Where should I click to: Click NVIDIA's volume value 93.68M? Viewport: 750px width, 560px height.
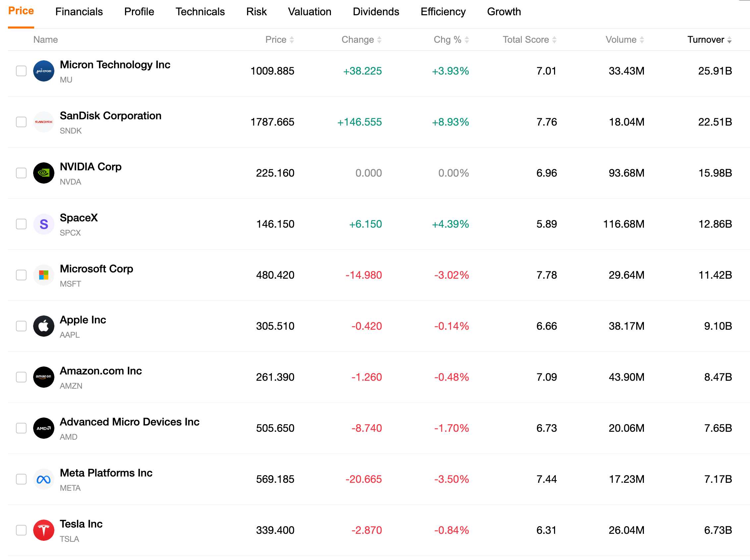point(627,173)
